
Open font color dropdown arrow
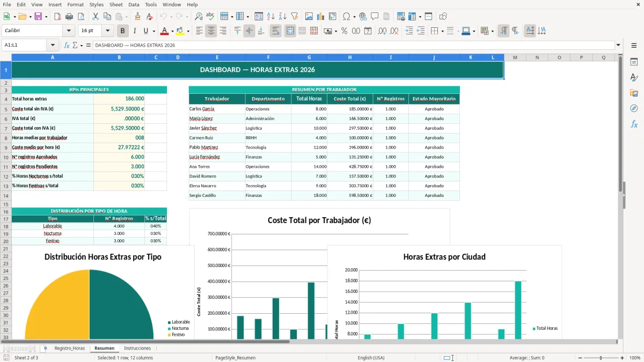(172, 31)
